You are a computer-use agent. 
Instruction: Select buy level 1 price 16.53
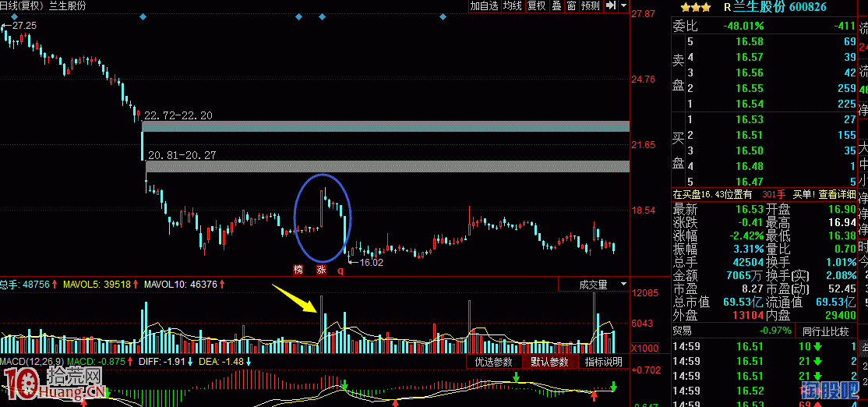coord(750,119)
